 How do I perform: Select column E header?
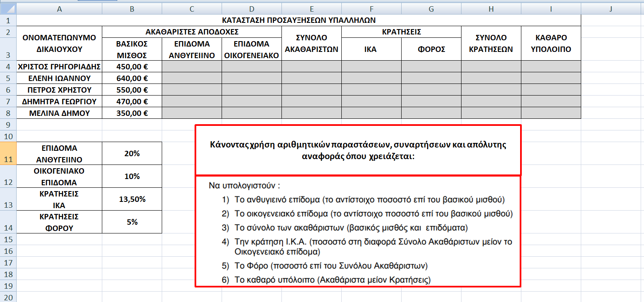tap(311, 9)
